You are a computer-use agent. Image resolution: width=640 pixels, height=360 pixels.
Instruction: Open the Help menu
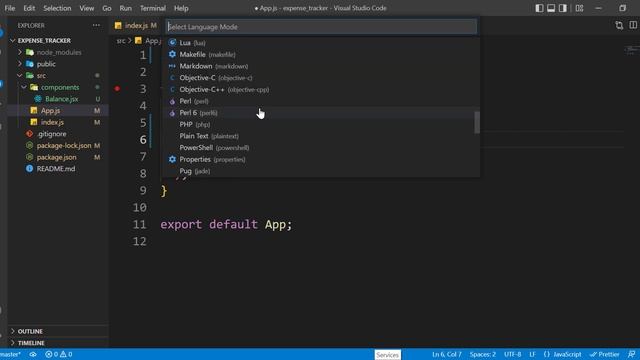click(181, 8)
